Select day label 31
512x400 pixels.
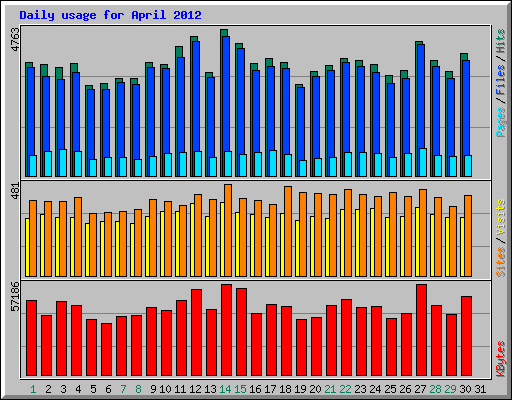tap(480, 389)
